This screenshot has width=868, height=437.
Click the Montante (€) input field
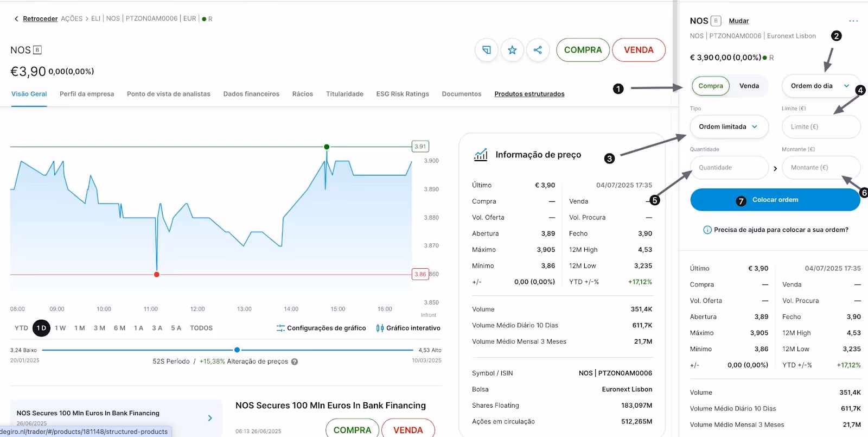pyautogui.click(x=821, y=168)
